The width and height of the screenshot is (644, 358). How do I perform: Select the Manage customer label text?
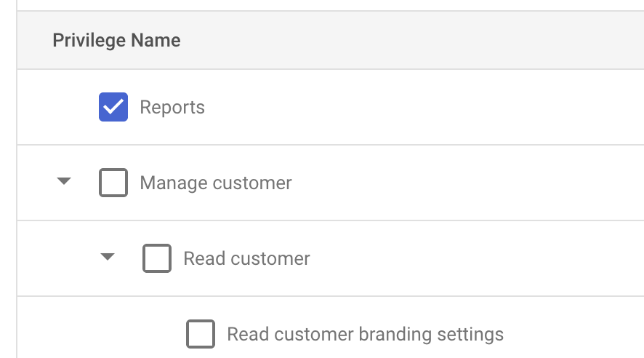pos(216,183)
